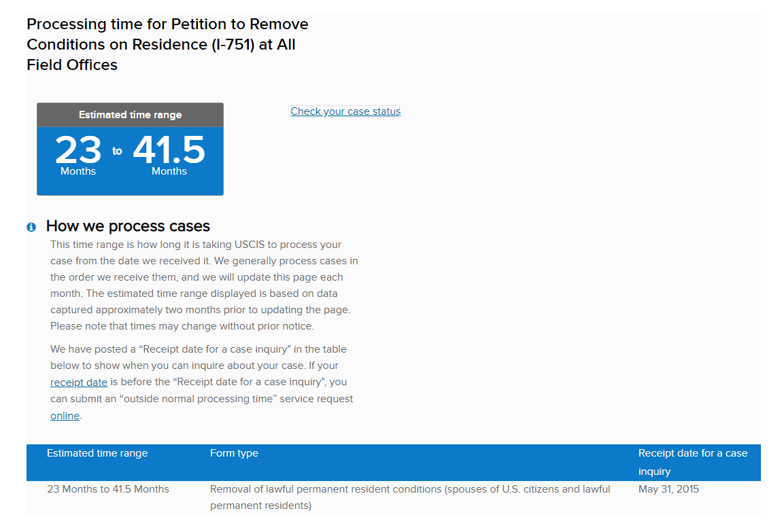The width and height of the screenshot is (784, 532).
Task: Select the 'How we process cases' heading
Action: coord(128,226)
